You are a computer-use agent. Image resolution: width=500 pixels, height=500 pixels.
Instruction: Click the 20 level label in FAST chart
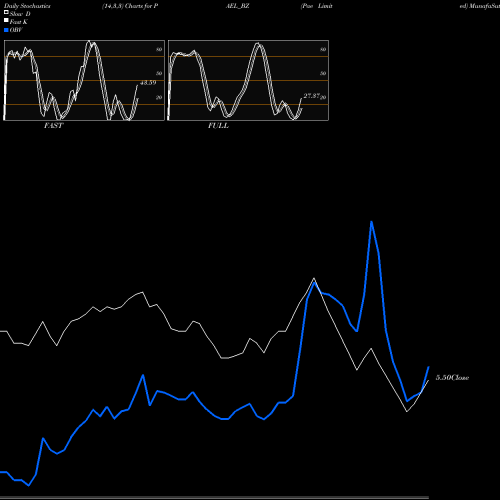pos(159,97)
